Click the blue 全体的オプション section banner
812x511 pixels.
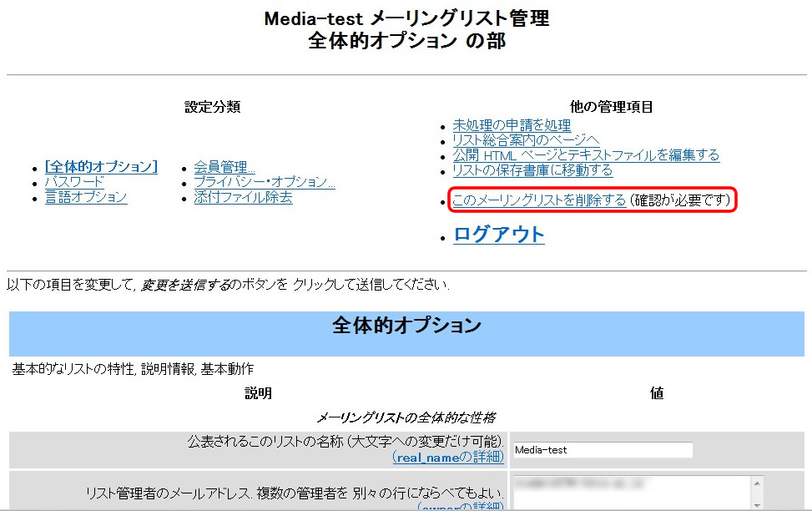(x=406, y=333)
